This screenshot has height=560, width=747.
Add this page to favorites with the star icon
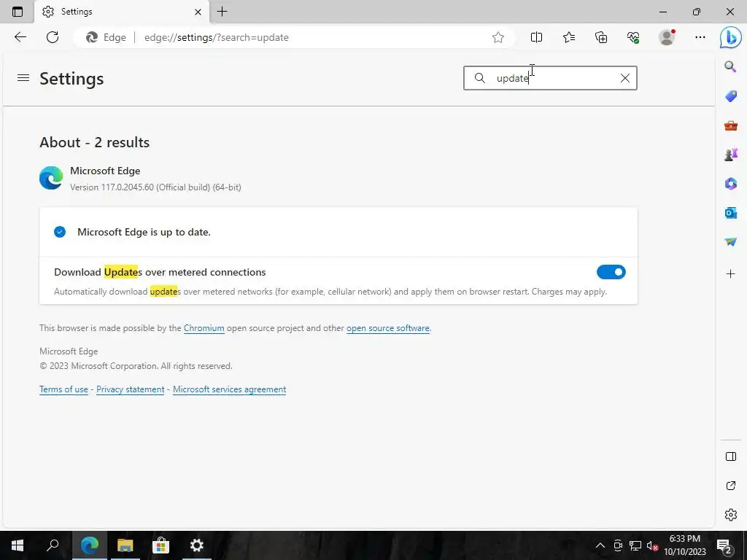pyautogui.click(x=498, y=37)
